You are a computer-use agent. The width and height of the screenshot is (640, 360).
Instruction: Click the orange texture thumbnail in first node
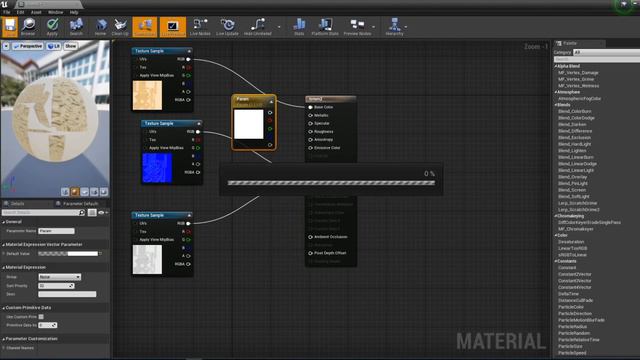click(x=147, y=95)
